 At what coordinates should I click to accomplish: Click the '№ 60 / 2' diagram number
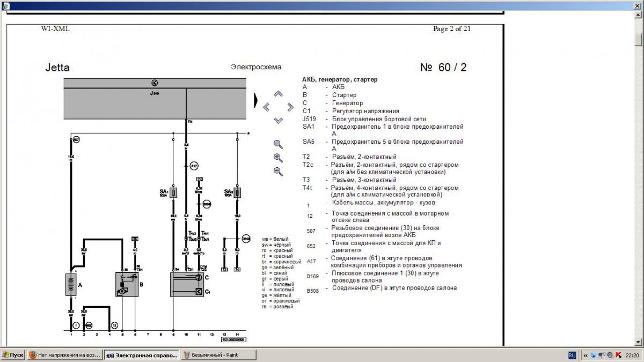[x=443, y=68]
